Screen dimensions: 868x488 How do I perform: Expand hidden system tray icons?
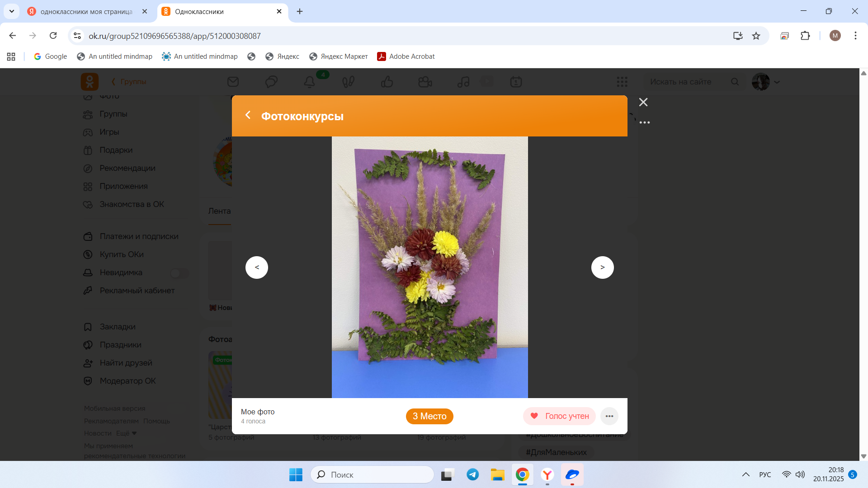[745, 474]
